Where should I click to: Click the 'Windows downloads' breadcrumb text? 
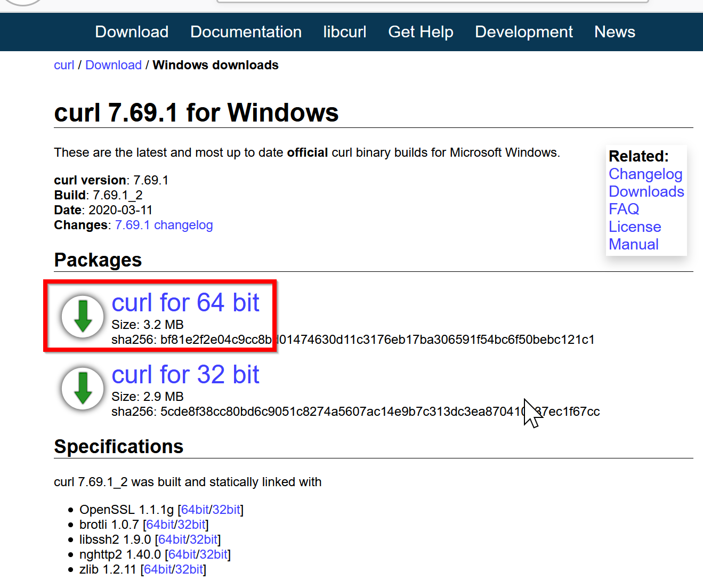click(215, 65)
